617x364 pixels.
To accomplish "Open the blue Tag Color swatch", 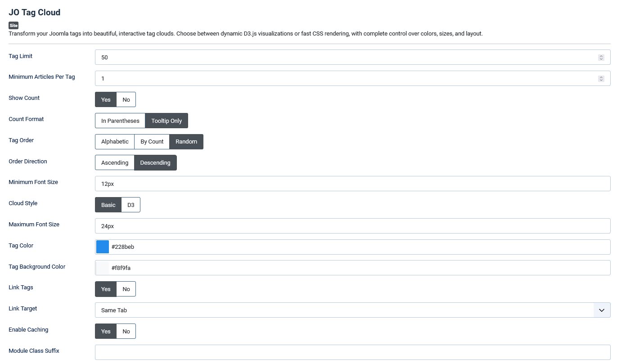I will point(103,247).
